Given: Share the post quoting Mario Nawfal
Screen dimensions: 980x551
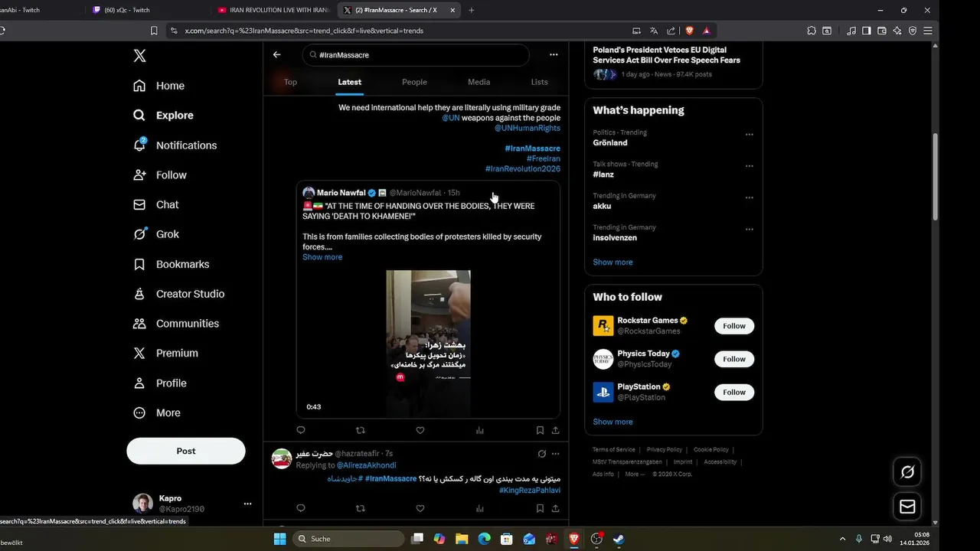Looking at the screenshot, I should pyautogui.click(x=555, y=431).
